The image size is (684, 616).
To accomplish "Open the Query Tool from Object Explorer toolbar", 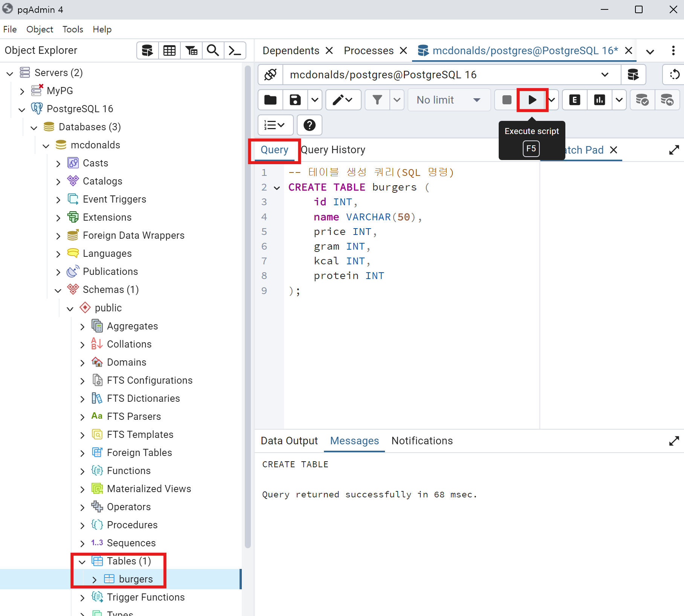I will 147,50.
